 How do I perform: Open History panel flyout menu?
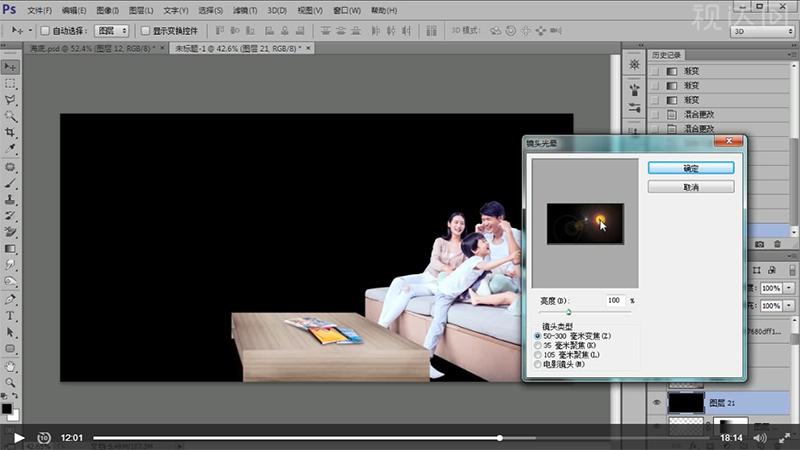pos(792,54)
